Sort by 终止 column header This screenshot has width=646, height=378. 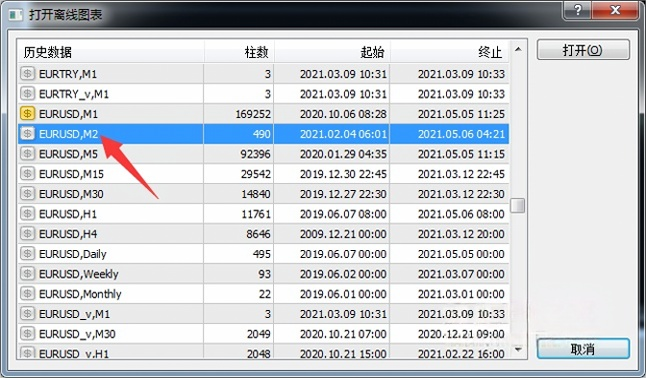[449, 52]
